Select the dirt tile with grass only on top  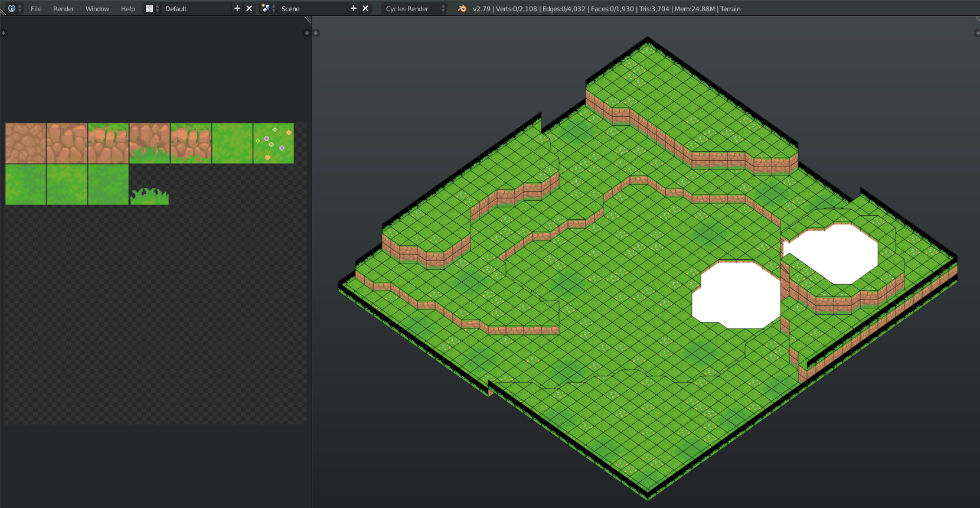pos(109,144)
